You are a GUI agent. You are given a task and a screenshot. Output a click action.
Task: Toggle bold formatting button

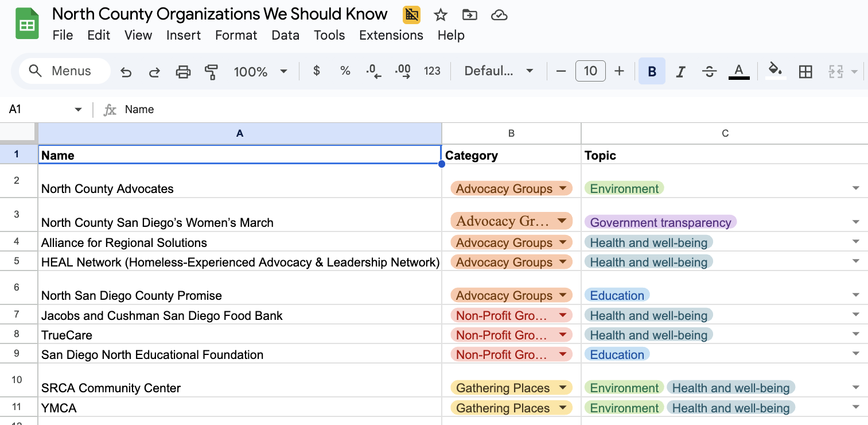[652, 71]
